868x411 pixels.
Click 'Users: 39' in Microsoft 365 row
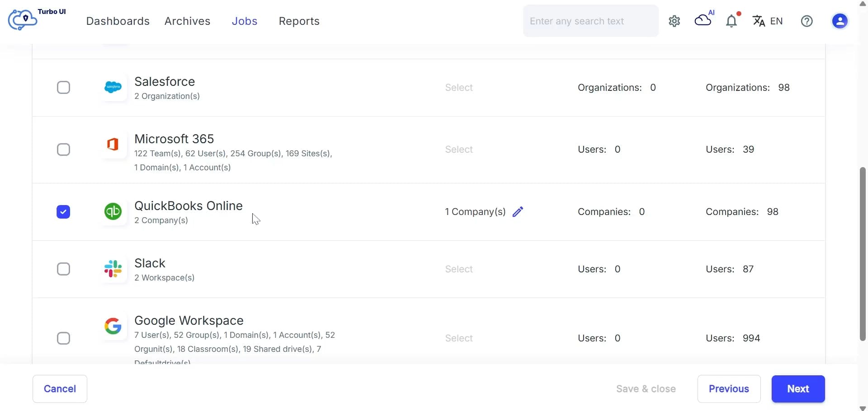click(x=730, y=149)
